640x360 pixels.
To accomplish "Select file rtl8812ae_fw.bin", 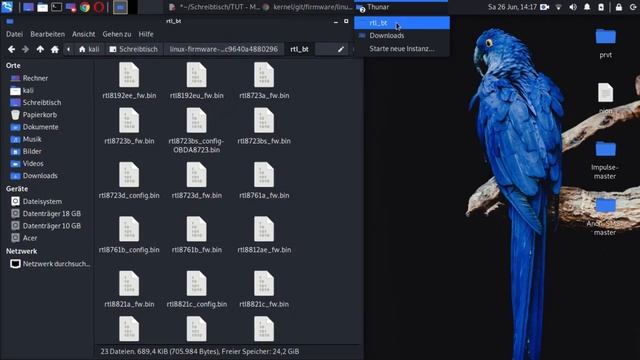I will tap(264, 235).
